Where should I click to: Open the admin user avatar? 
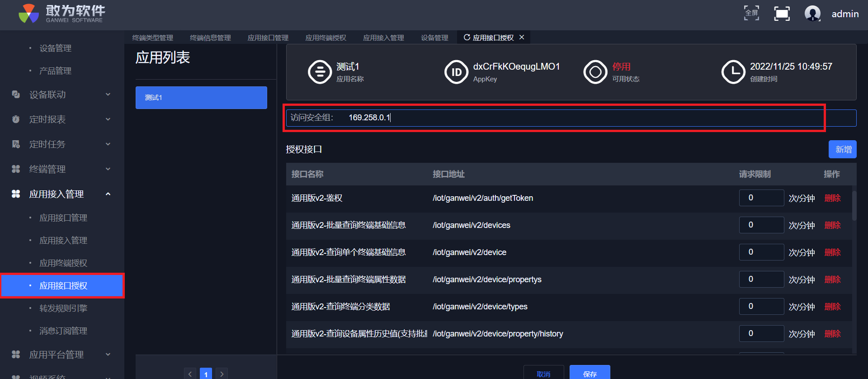(812, 14)
